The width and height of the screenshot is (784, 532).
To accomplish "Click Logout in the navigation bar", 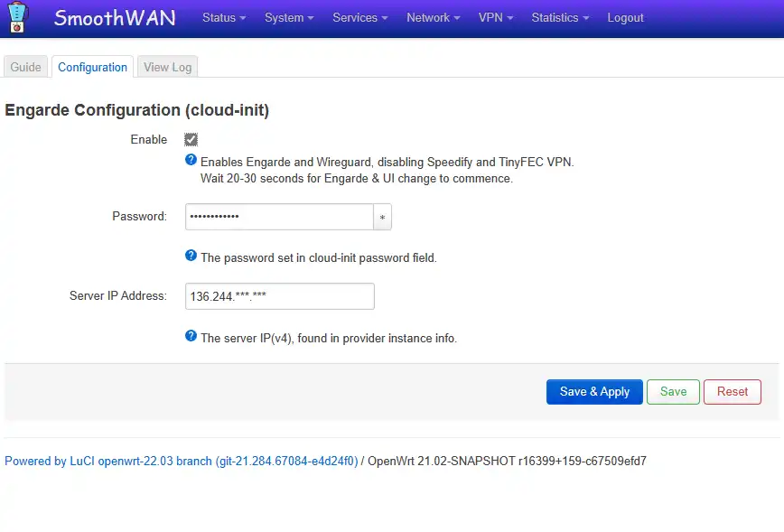I will click(x=626, y=17).
